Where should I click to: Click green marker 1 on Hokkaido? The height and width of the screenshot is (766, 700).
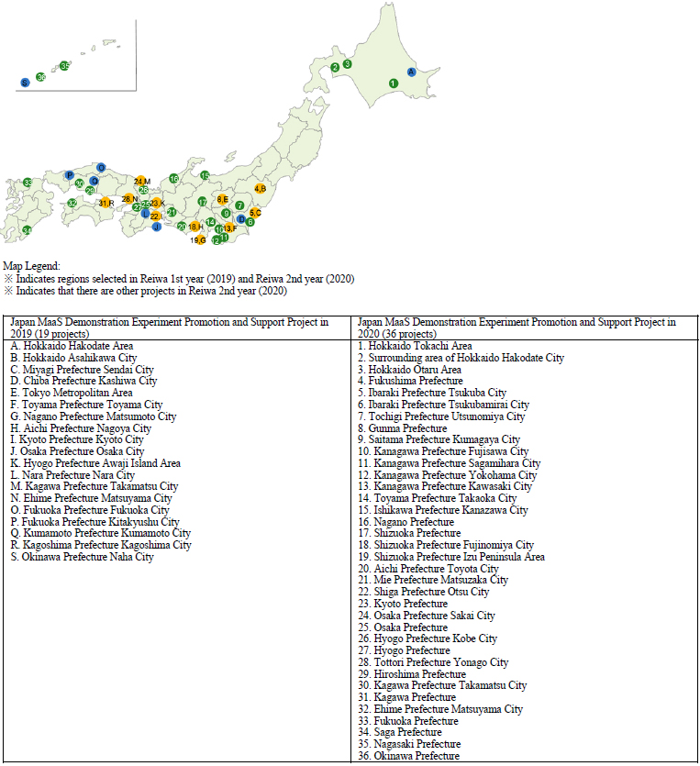393,83
